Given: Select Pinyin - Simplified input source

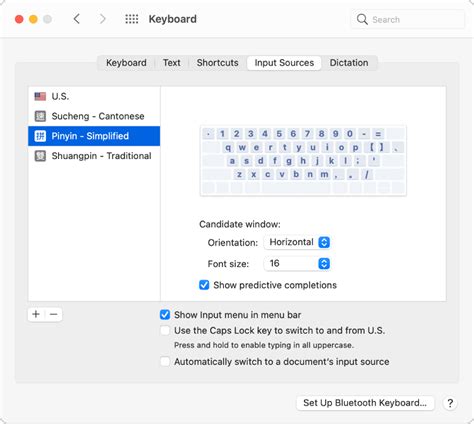Looking at the screenshot, I should tap(94, 136).
